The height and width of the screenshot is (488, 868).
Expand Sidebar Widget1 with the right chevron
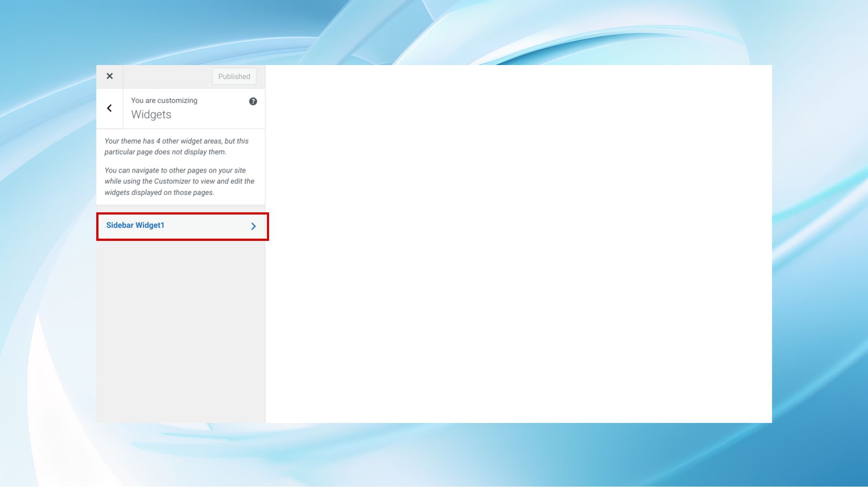pyautogui.click(x=254, y=226)
